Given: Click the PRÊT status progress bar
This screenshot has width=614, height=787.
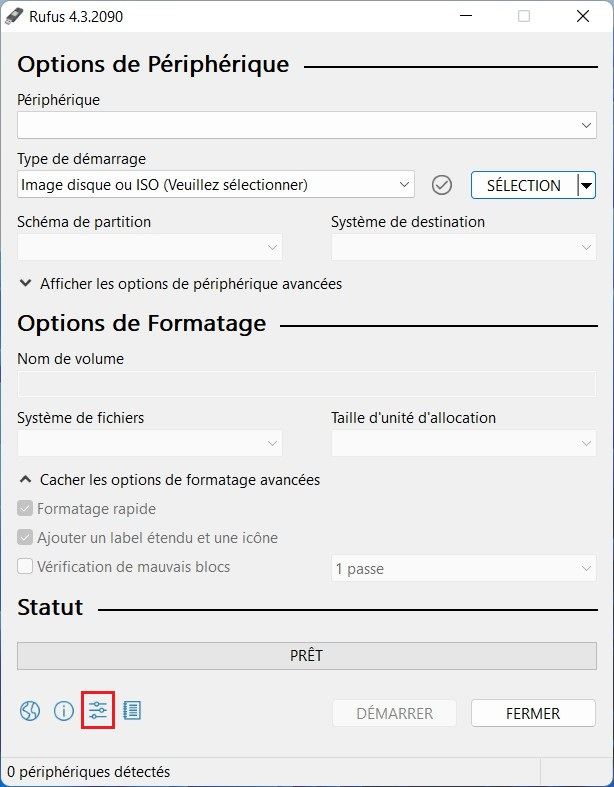Looking at the screenshot, I should point(306,656).
